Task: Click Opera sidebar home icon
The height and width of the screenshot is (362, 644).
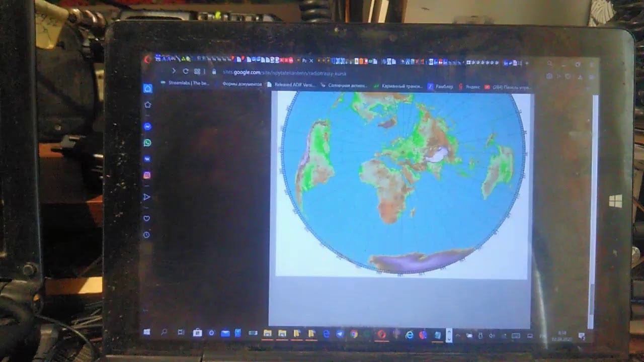Action: point(147,88)
